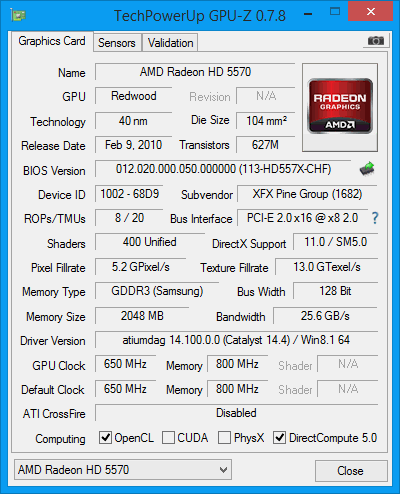Toggle the CUDA checkbox
This screenshot has height=494, width=400.
pyautogui.click(x=168, y=438)
